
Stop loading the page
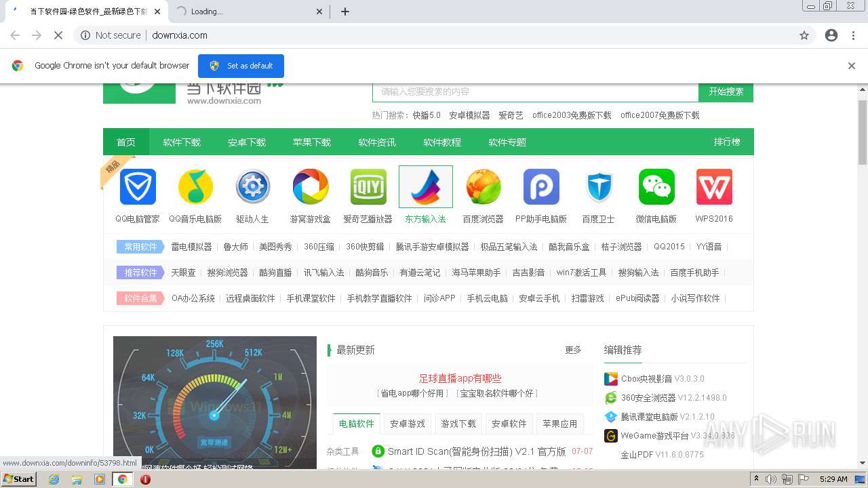pyautogui.click(x=58, y=35)
